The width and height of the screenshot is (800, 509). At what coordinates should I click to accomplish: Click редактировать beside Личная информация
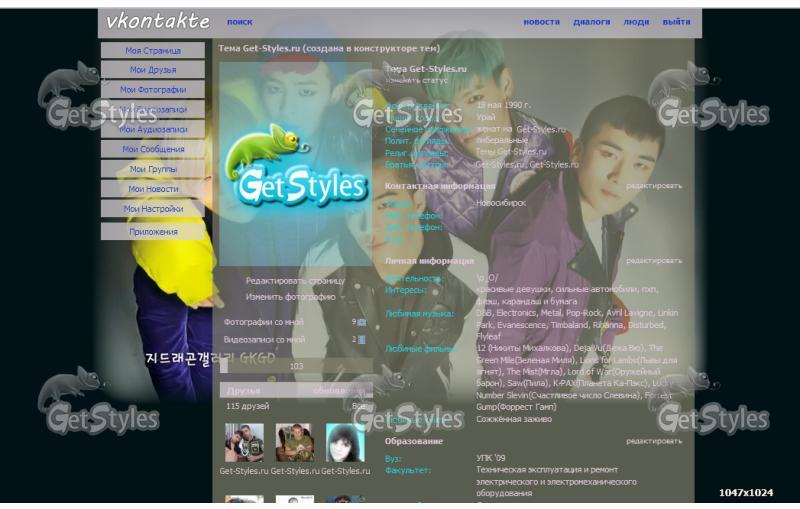654,261
